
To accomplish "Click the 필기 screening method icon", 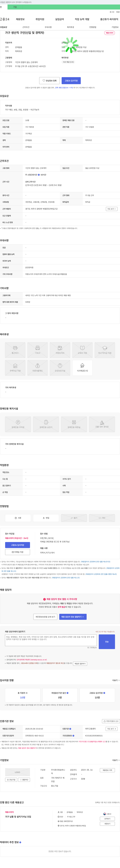I will (x=74, y=518).
